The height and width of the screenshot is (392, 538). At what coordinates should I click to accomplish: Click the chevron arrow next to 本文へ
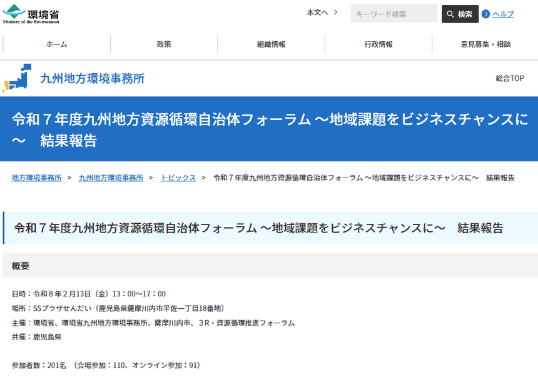336,13
